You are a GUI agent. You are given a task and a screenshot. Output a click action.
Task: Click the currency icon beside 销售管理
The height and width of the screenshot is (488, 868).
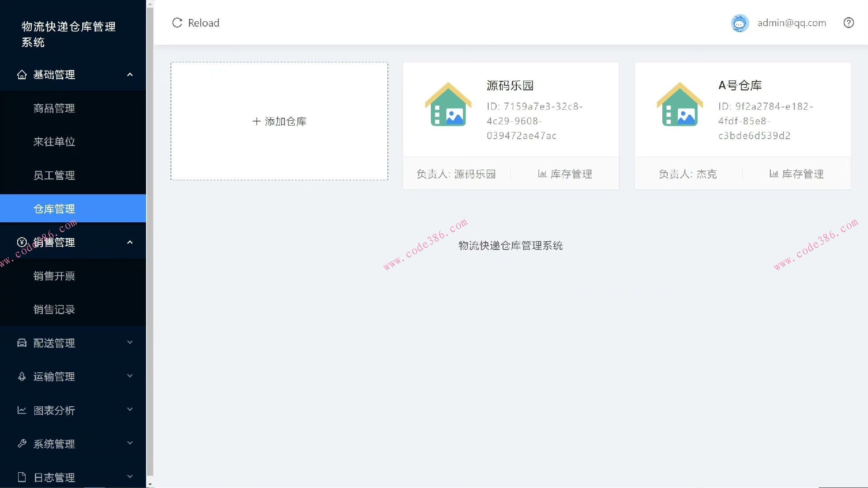(22, 242)
